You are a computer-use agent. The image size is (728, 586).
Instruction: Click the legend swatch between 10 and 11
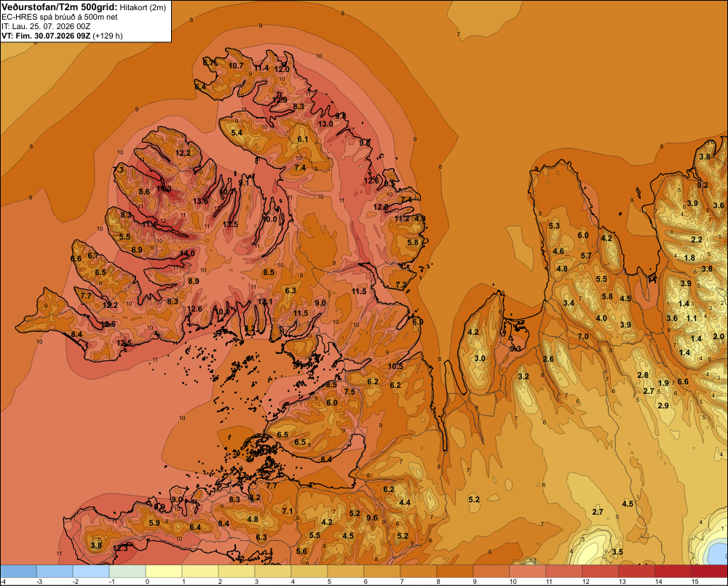527,571
